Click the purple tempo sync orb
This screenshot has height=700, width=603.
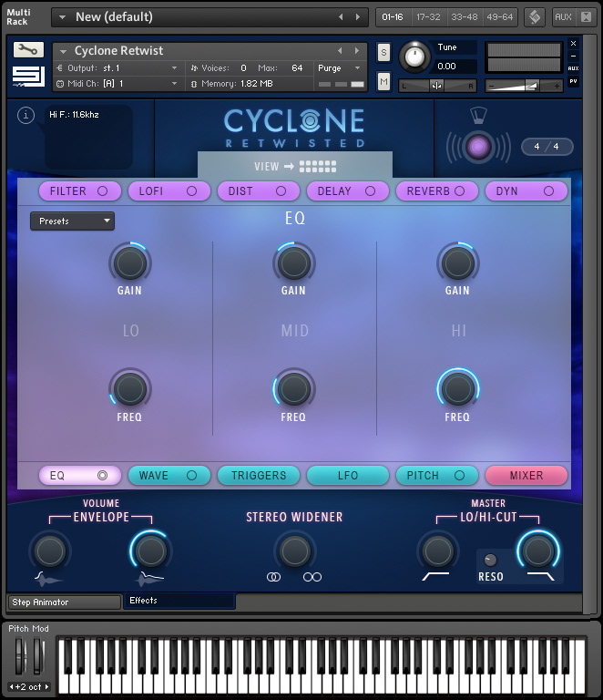pyautogui.click(x=478, y=147)
